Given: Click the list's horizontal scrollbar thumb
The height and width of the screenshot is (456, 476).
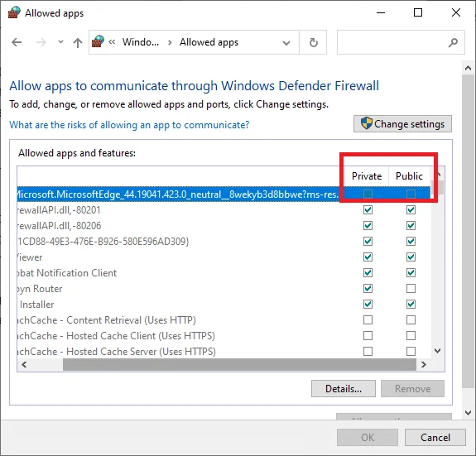Looking at the screenshot, I should [239, 364].
